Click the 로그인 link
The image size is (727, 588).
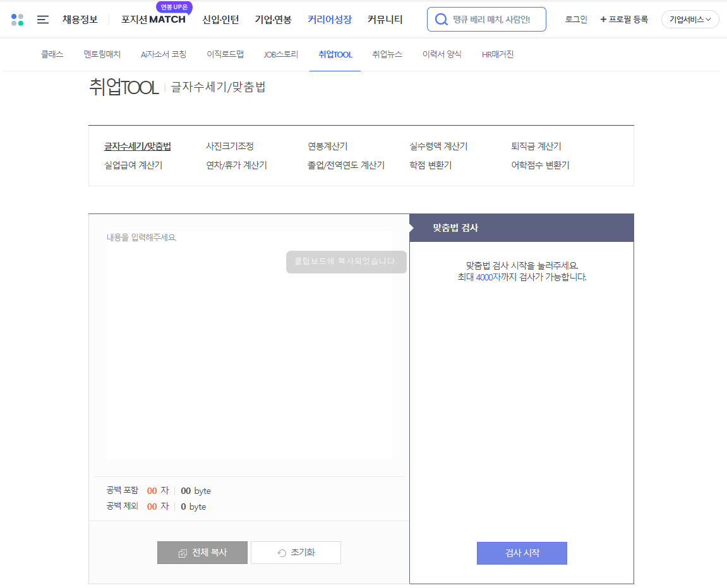pos(575,20)
